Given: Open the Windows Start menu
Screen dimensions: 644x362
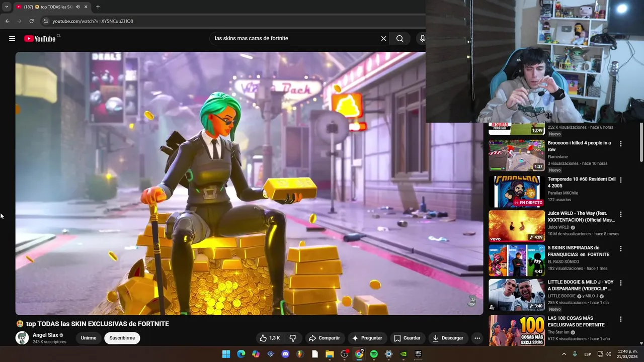Looking at the screenshot, I should pos(226,354).
